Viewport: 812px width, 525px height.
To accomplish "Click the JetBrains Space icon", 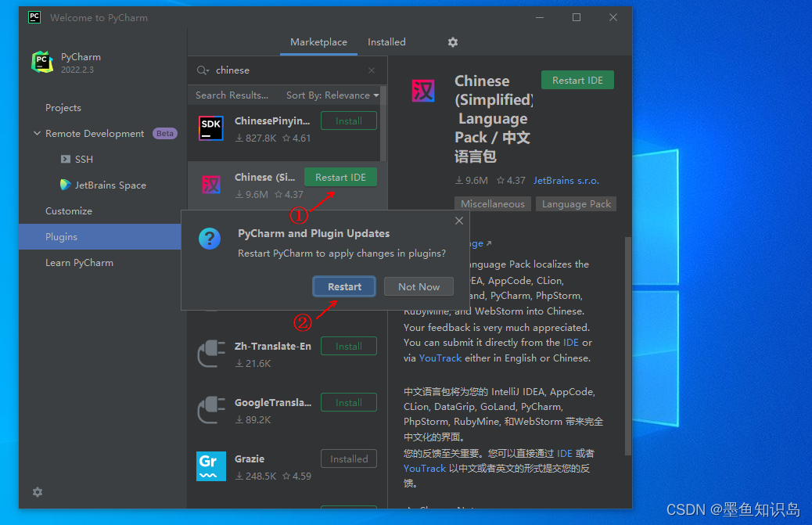I will [x=65, y=185].
